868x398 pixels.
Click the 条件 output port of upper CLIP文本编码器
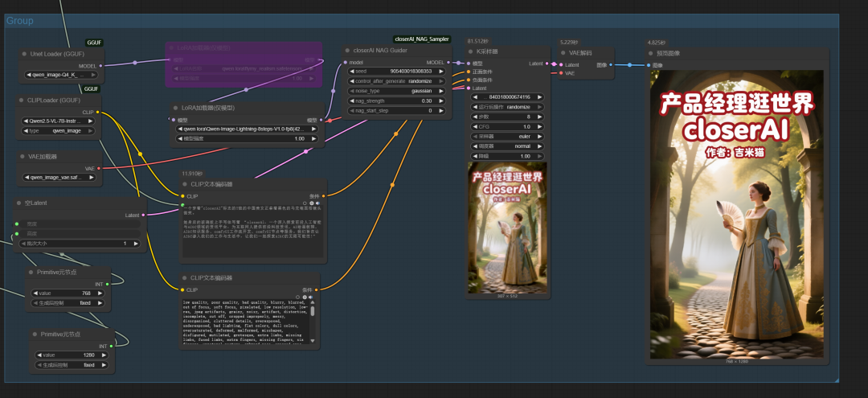point(323,196)
